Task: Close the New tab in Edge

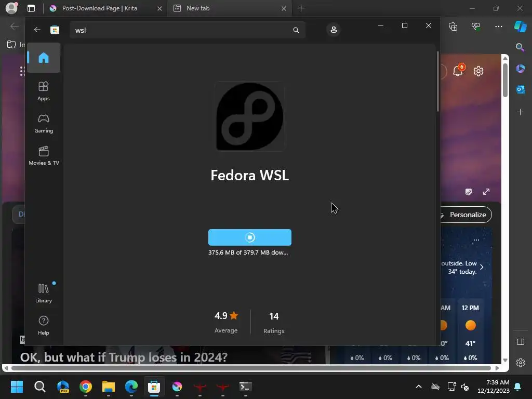Action: click(x=284, y=8)
